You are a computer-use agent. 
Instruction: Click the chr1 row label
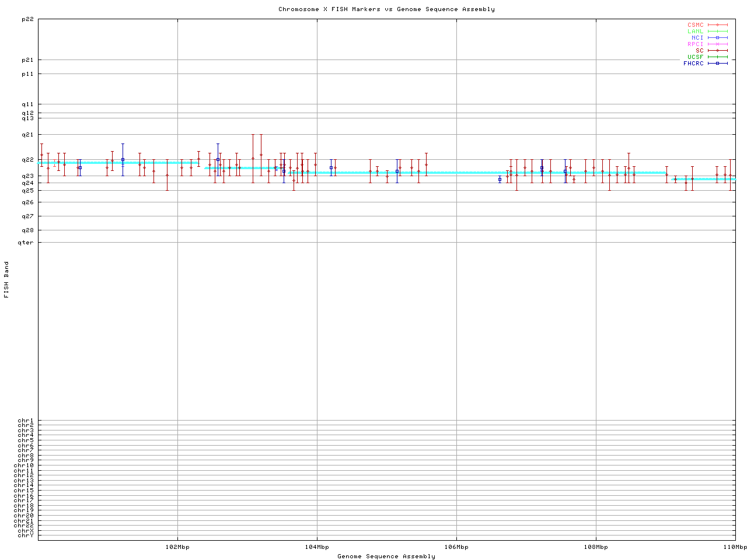point(26,421)
